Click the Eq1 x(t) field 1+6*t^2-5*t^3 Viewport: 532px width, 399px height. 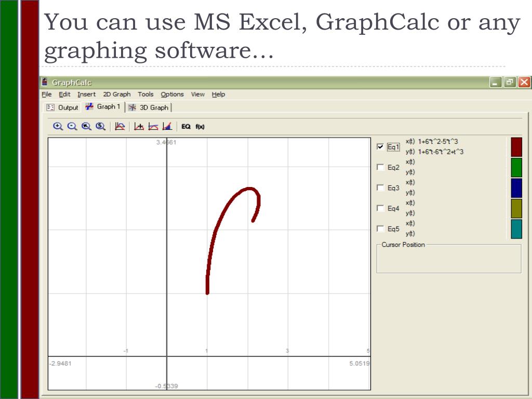pyautogui.click(x=438, y=141)
